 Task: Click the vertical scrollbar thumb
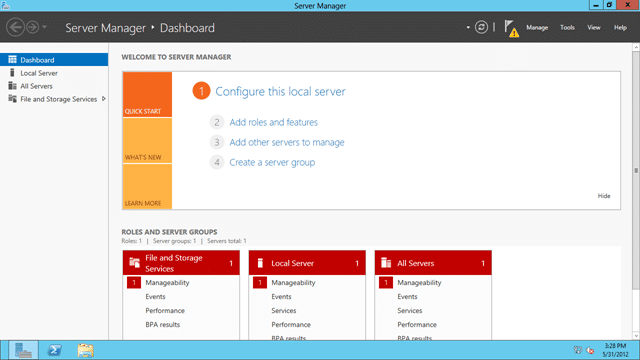click(x=636, y=171)
